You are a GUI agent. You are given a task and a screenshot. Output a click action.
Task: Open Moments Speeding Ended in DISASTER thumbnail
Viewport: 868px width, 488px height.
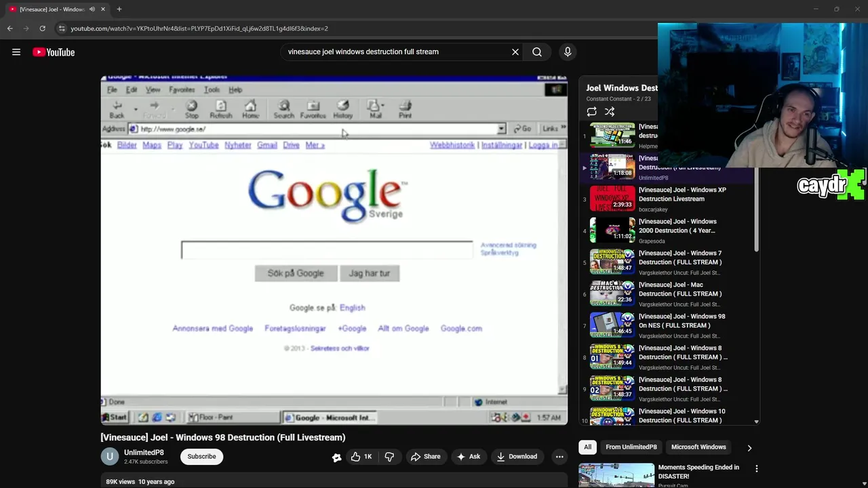coord(616,475)
